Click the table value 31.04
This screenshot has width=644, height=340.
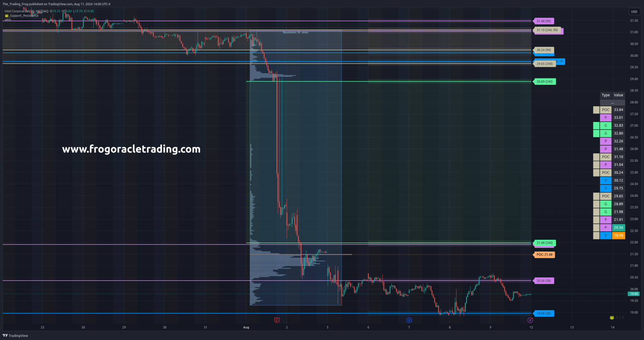tap(619, 165)
